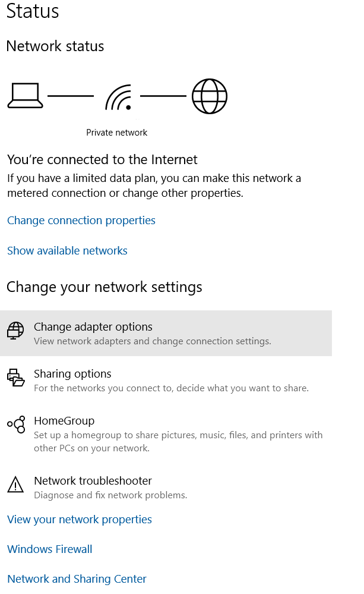Select the Change adapter options title

pyautogui.click(x=93, y=327)
